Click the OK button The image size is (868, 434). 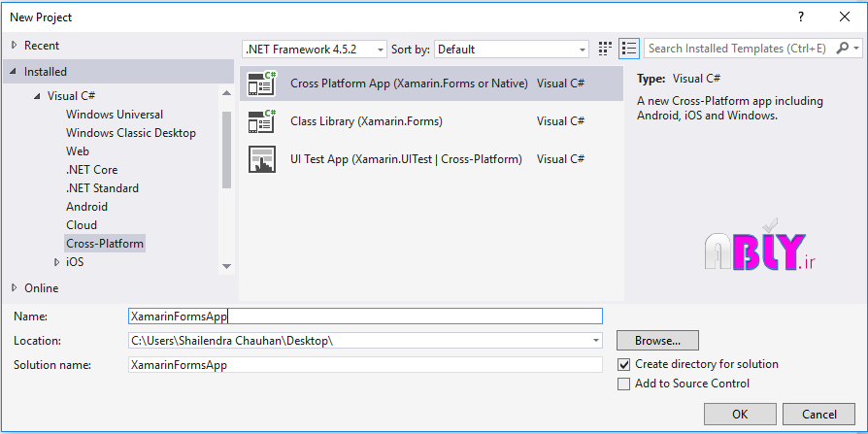[740, 414]
